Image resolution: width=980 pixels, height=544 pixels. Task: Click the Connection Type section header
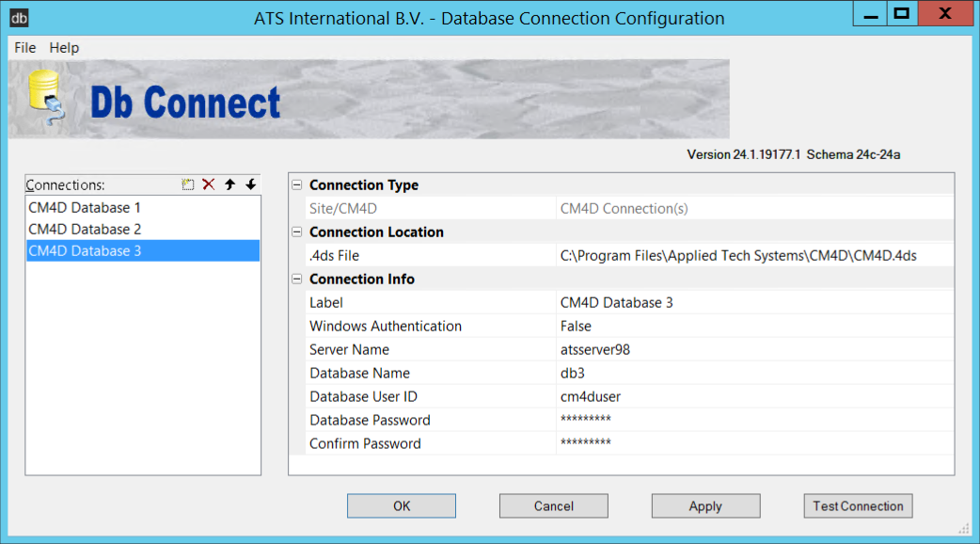[364, 185]
